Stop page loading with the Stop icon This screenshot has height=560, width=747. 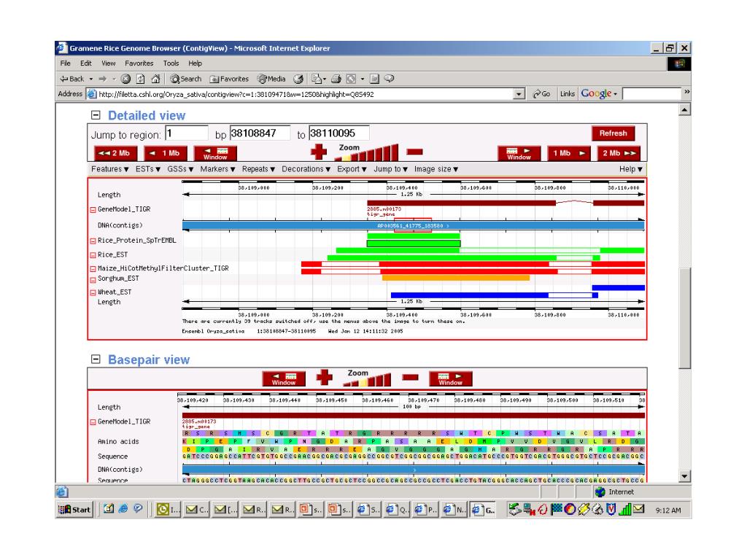(125, 79)
